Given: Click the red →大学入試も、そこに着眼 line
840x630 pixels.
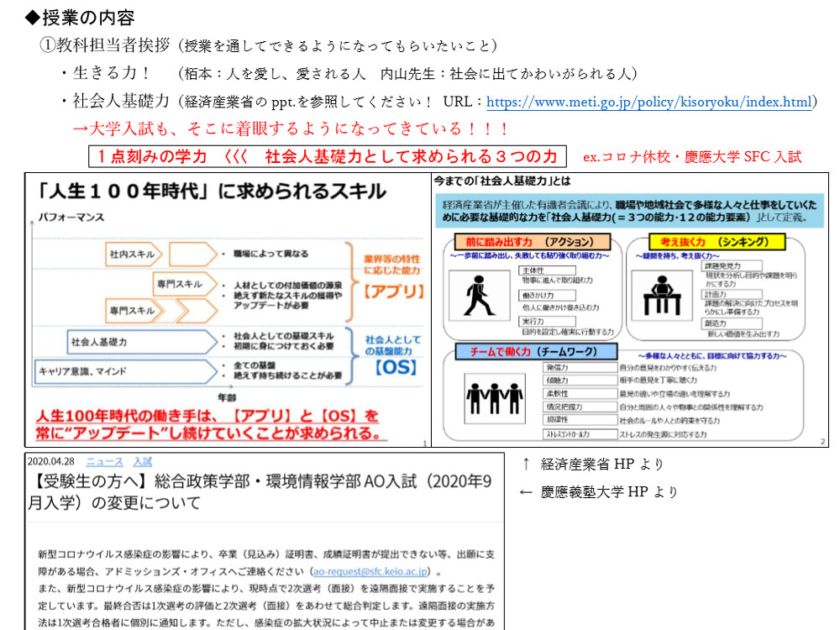Looking at the screenshot, I should pos(291,129).
